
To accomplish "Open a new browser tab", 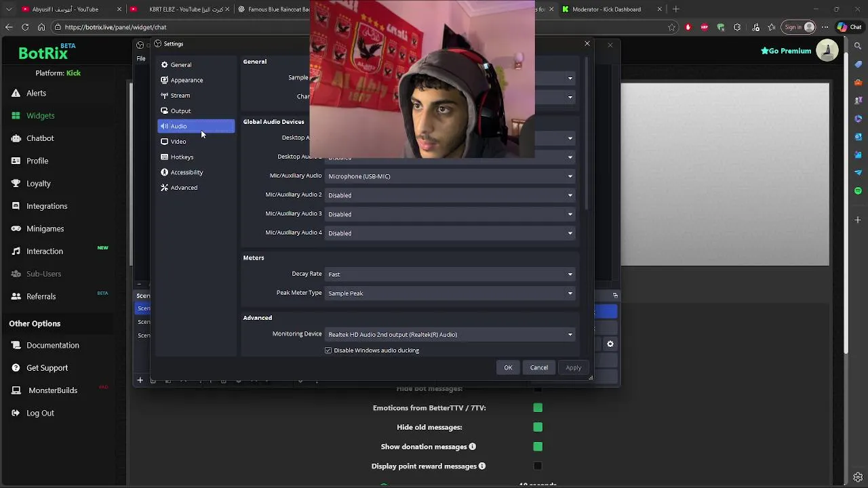I will tap(676, 9).
